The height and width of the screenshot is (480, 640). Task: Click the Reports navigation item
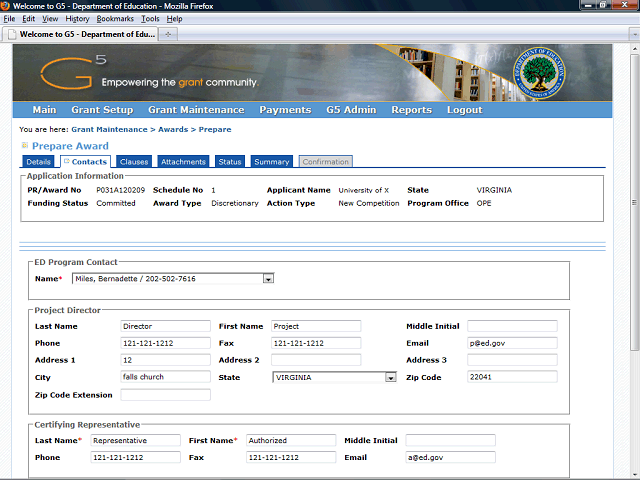click(411, 110)
